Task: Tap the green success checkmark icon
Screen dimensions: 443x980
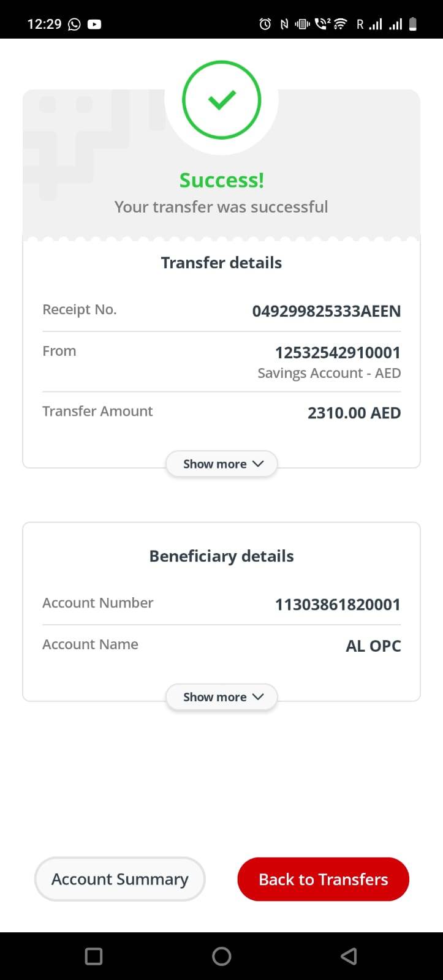Action: coord(221,100)
